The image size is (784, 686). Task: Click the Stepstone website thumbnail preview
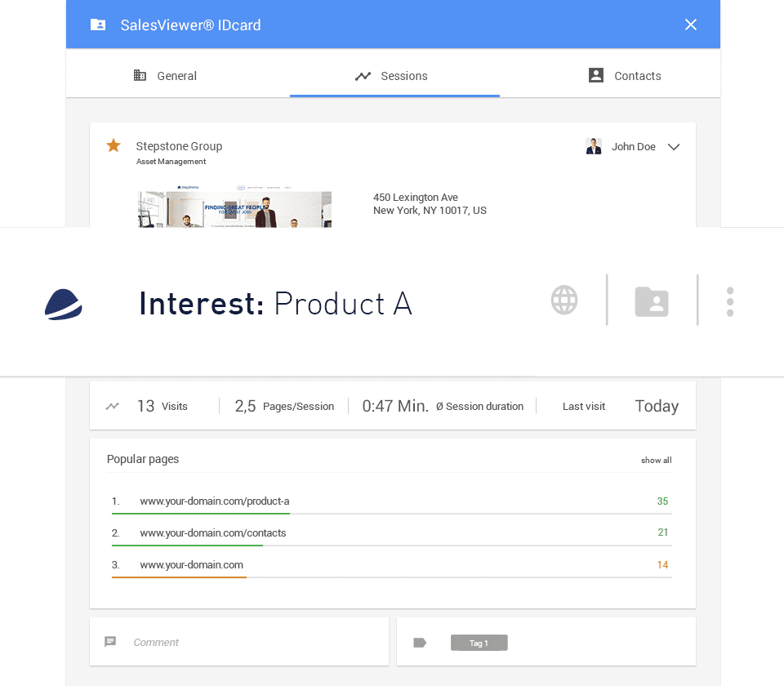click(x=234, y=209)
